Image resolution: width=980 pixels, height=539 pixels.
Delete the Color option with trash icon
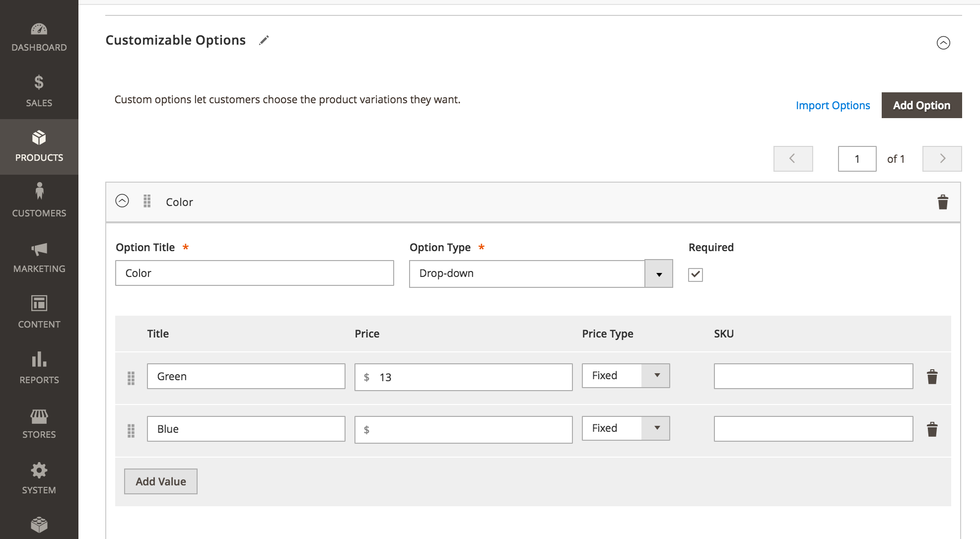[x=943, y=202]
